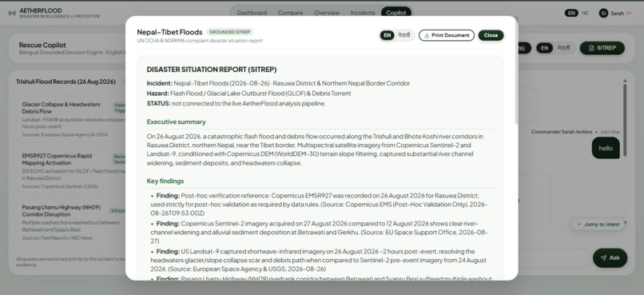Click the DISASTER SITUATION REPORT (SITREP) heading

pyautogui.click(x=212, y=70)
